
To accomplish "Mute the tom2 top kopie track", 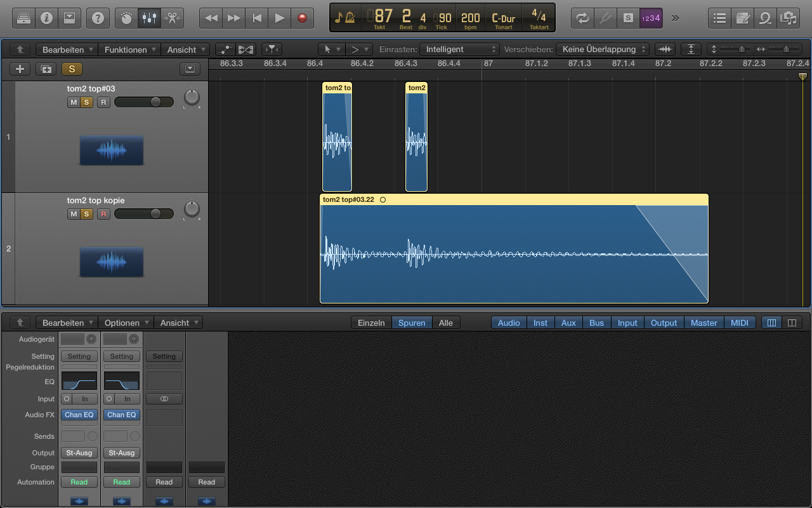I will (74, 214).
